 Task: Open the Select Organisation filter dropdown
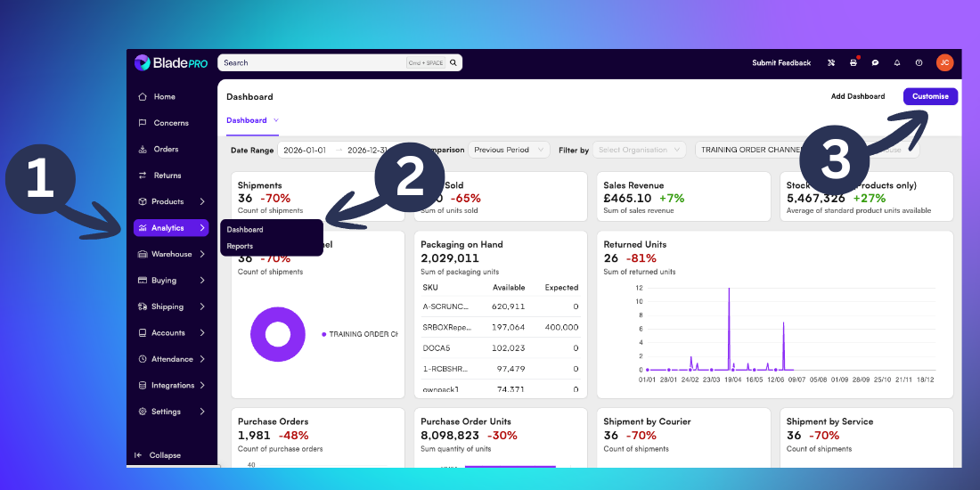click(x=640, y=150)
